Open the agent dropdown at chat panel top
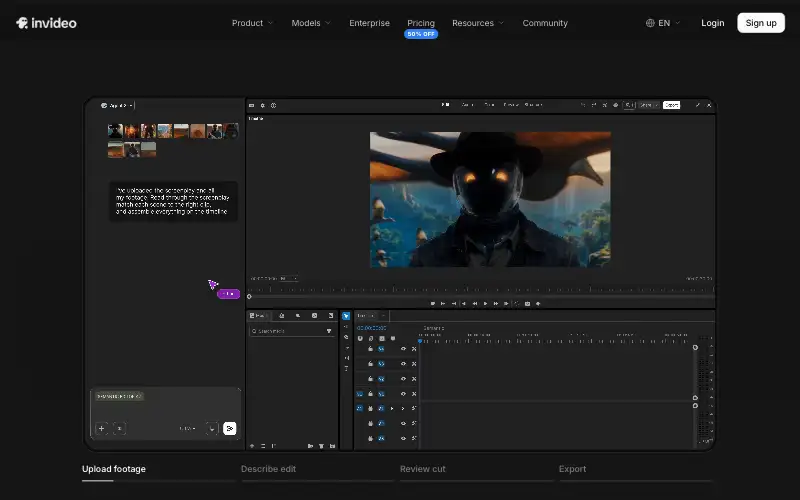Viewport: 800px width, 500px height. point(117,106)
